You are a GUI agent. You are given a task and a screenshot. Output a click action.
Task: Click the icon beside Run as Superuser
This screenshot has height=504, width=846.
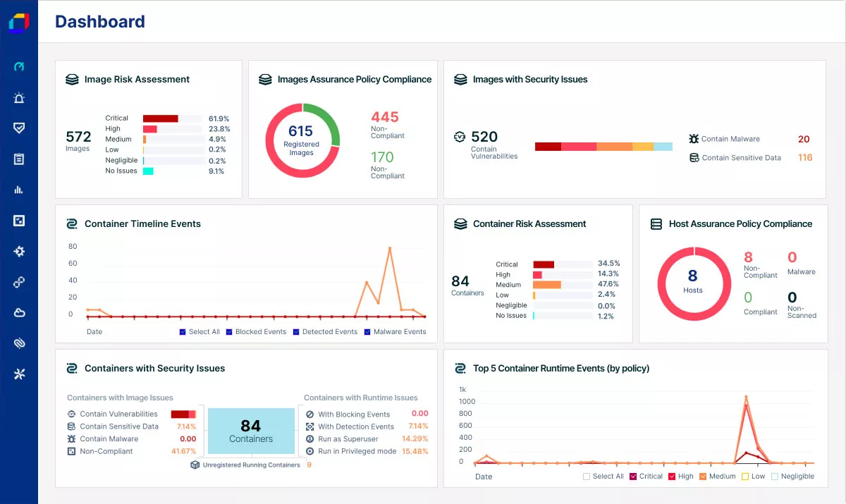click(x=310, y=438)
